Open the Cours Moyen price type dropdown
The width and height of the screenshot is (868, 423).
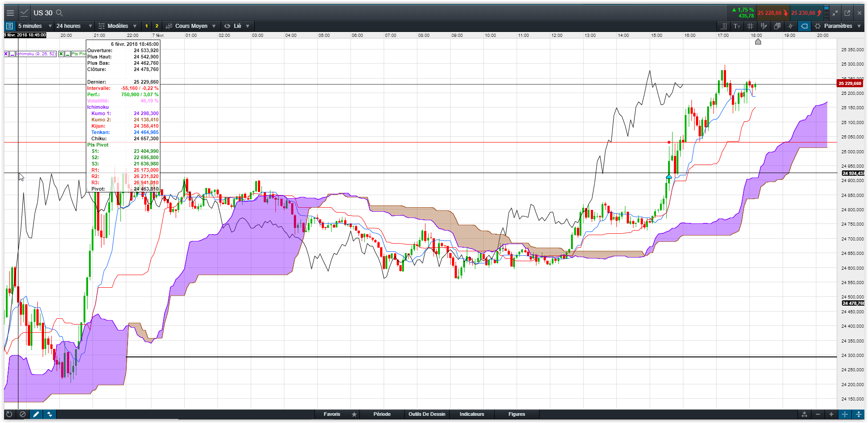(x=191, y=26)
